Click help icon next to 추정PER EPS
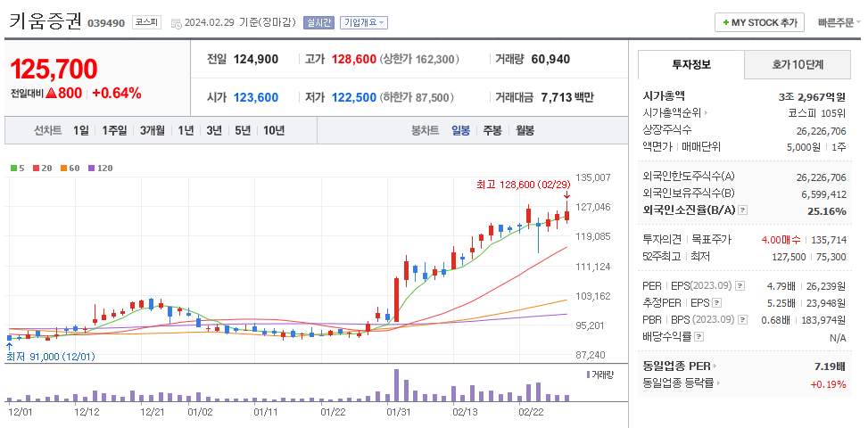This screenshot has height=428, width=868. 717,303
